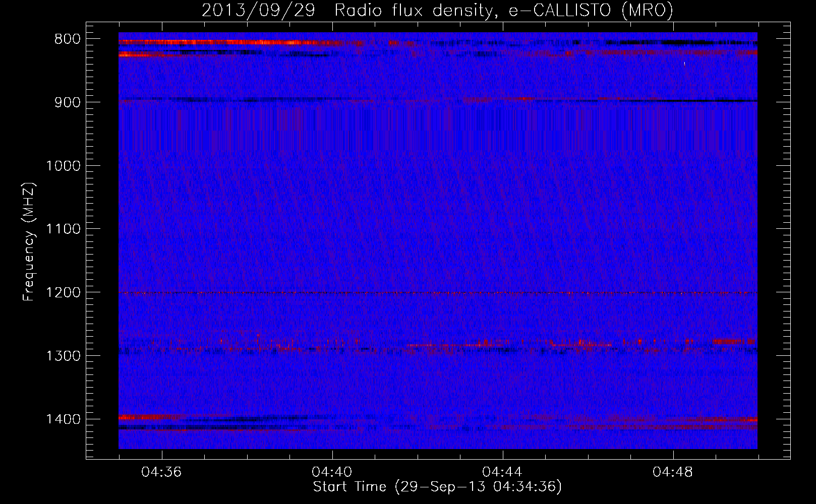816x504 pixels.
Task: Click the 1100 frequency tick label
Action: coord(63,229)
